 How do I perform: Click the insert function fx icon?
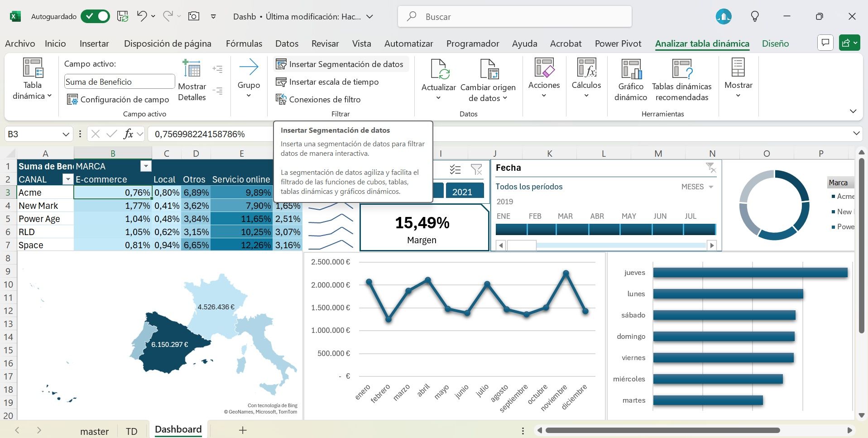(129, 134)
